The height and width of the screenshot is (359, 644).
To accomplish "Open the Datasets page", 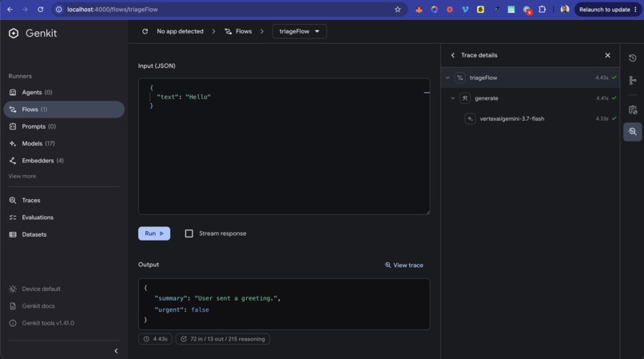I will [64, 234].
